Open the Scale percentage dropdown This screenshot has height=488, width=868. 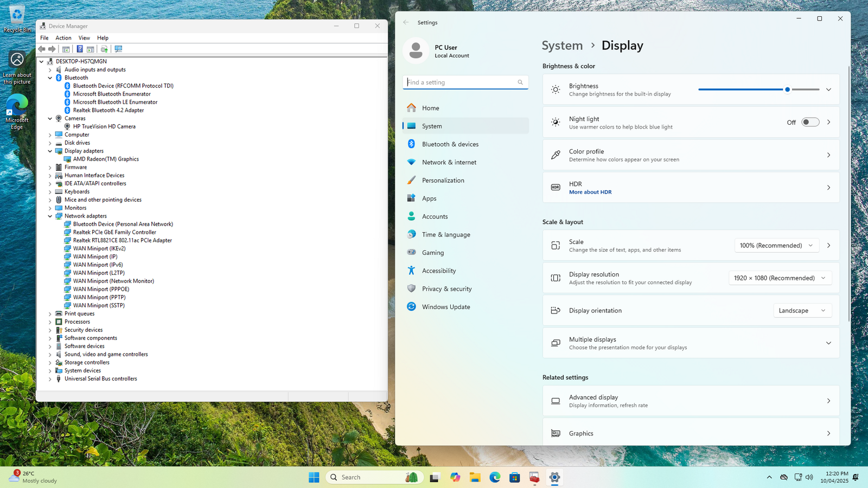776,246
